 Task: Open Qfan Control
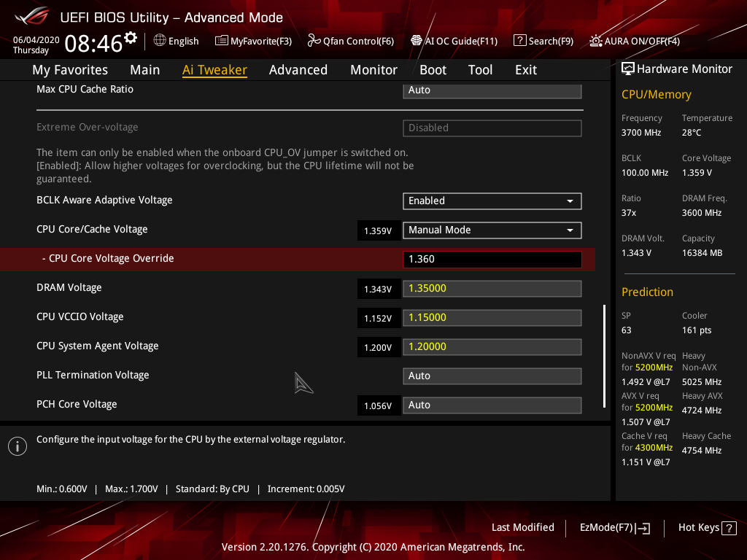coord(350,41)
